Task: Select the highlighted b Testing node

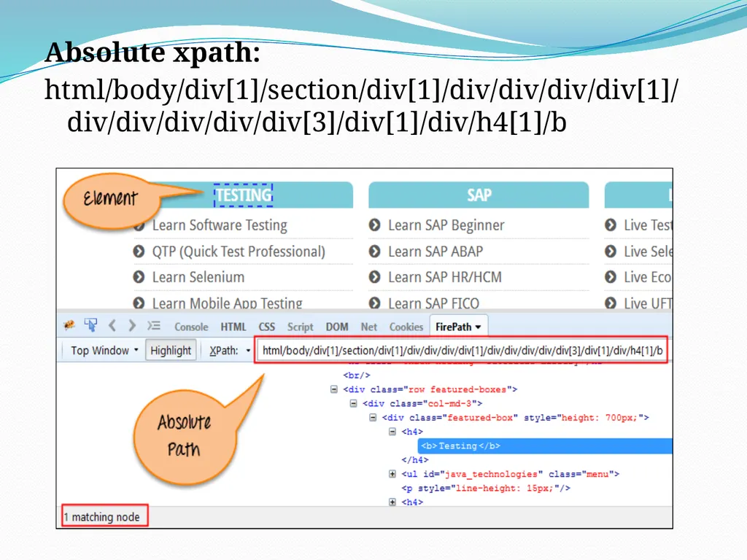Action: [x=545, y=446]
